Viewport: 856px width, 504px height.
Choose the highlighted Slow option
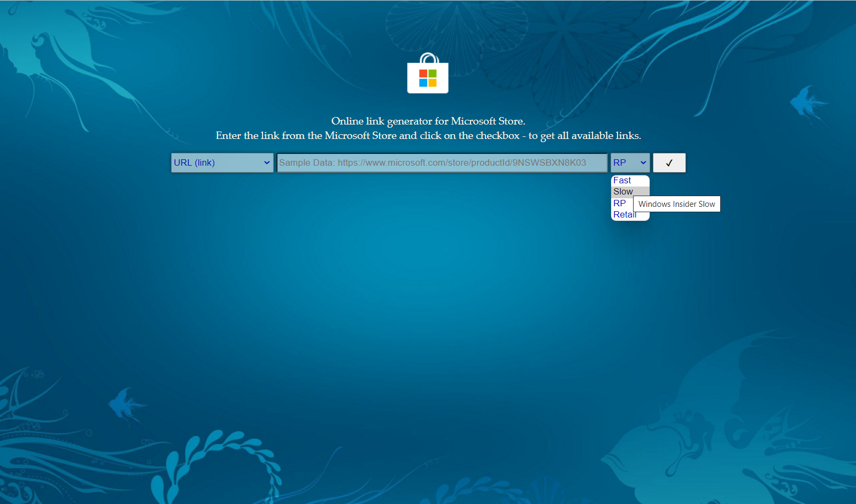(630, 192)
